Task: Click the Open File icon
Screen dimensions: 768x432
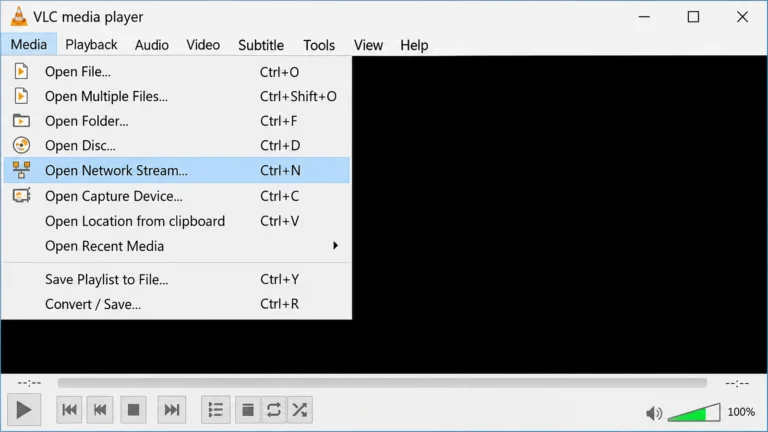Action: pos(21,72)
